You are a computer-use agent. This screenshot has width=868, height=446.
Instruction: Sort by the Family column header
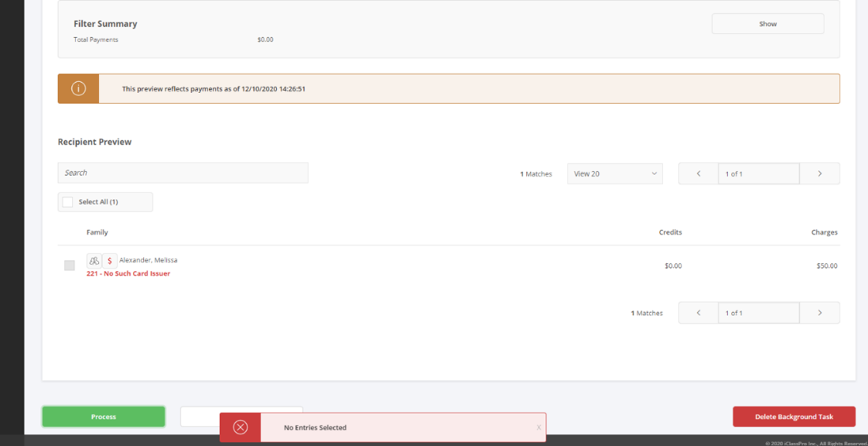pos(97,232)
